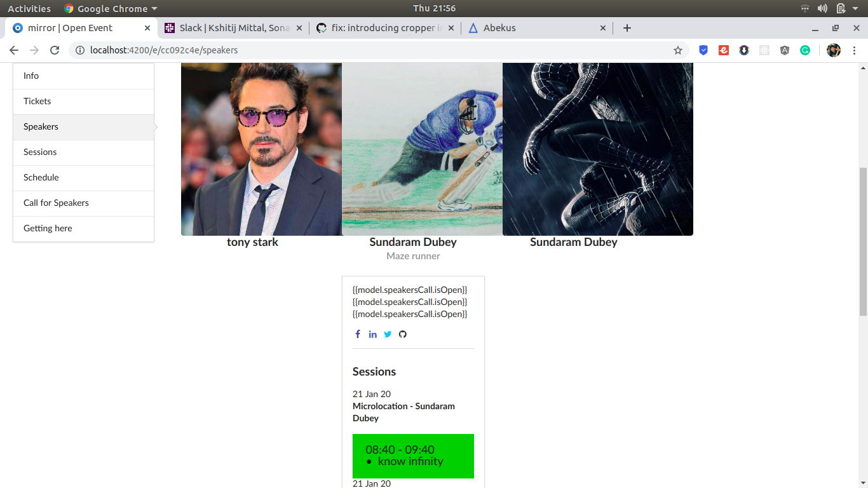Open the clock showing Thu 21:56

(434, 8)
